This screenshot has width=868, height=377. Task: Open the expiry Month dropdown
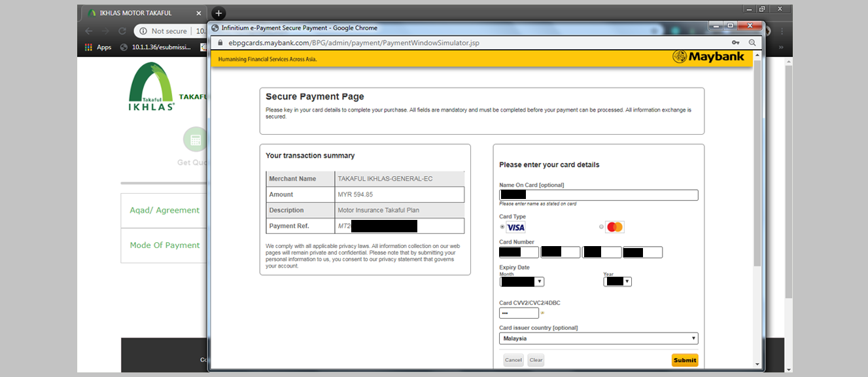[x=522, y=281]
